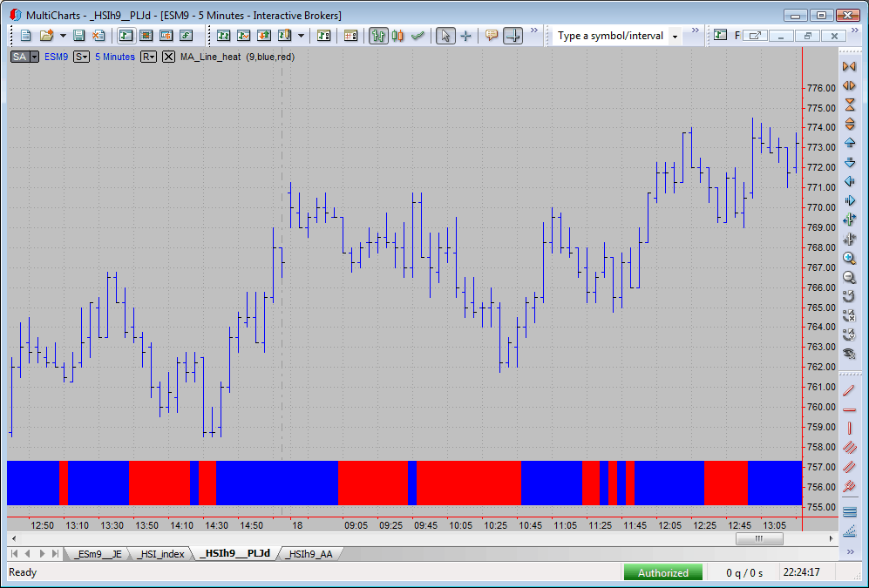Select the Horizontal Line drawing tool
Image resolution: width=869 pixels, height=588 pixels.
(849, 409)
